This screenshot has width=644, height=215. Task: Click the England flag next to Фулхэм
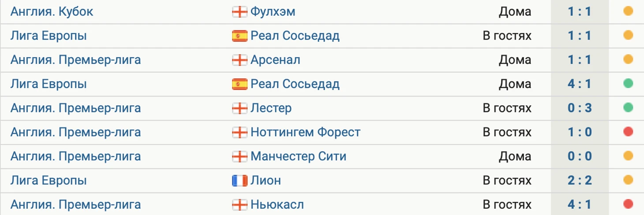pyautogui.click(x=240, y=12)
